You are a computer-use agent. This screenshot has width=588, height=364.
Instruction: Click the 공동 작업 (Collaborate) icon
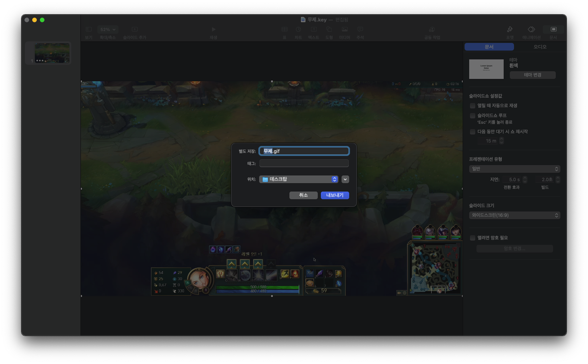(x=432, y=30)
